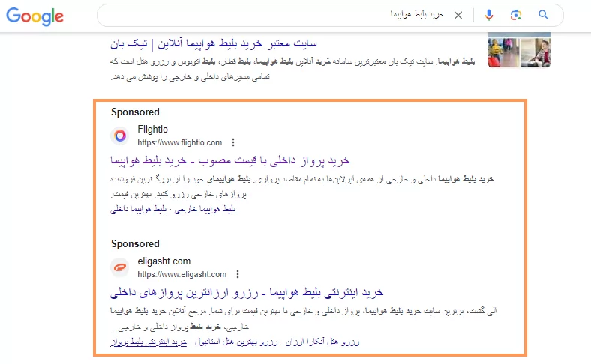Click the https://www.flightio.com URL
591x364 pixels.
(179, 142)
